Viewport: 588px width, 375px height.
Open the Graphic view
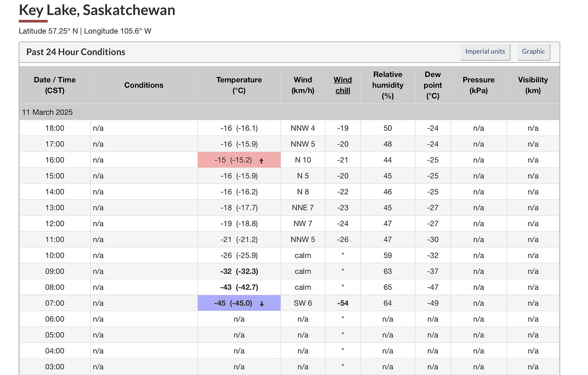(x=533, y=52)
